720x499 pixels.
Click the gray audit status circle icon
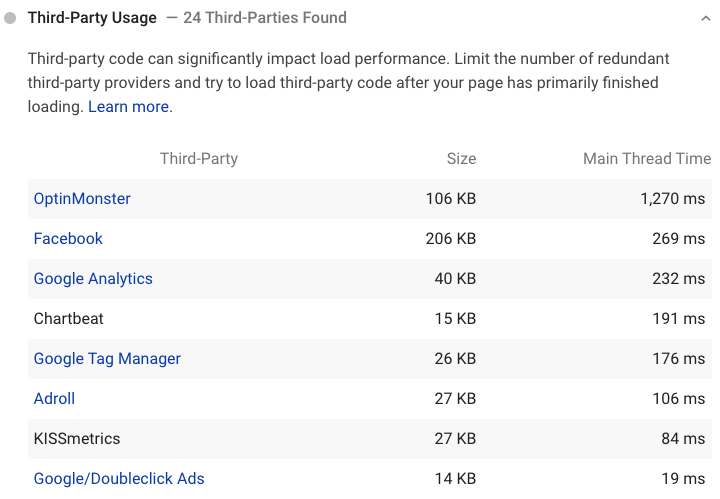11,18
